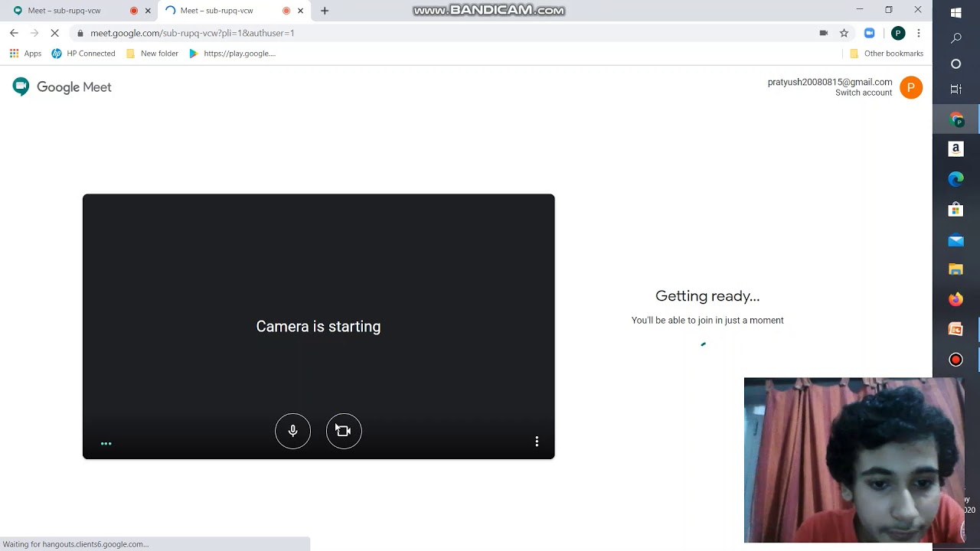Viewport: 980px width, 551px height.
Task: Open the profile avatar P in Meet
Action: 911,87
